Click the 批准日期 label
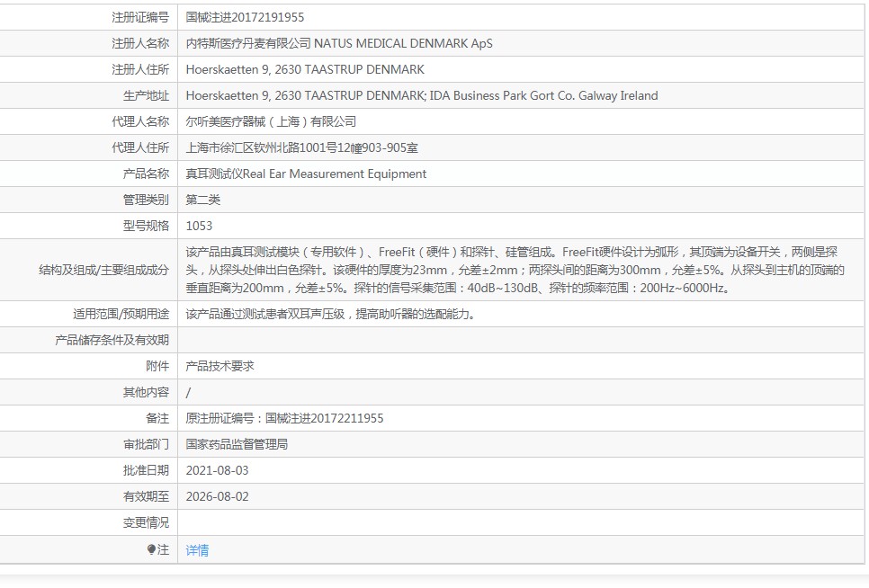Image resolution: width=869 pixels, height=588 pixels. 146,470
